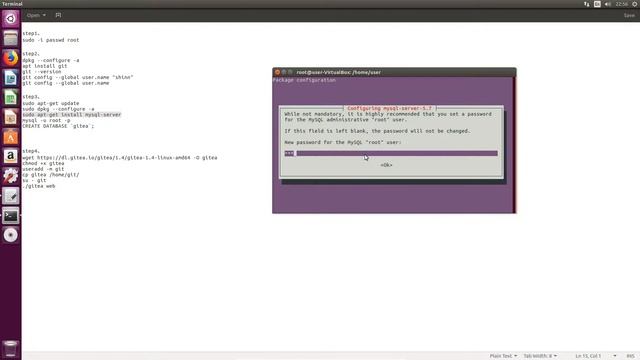Open the dropdown arrow next to INS
This screenshot has width=640, height=360.
615,356
